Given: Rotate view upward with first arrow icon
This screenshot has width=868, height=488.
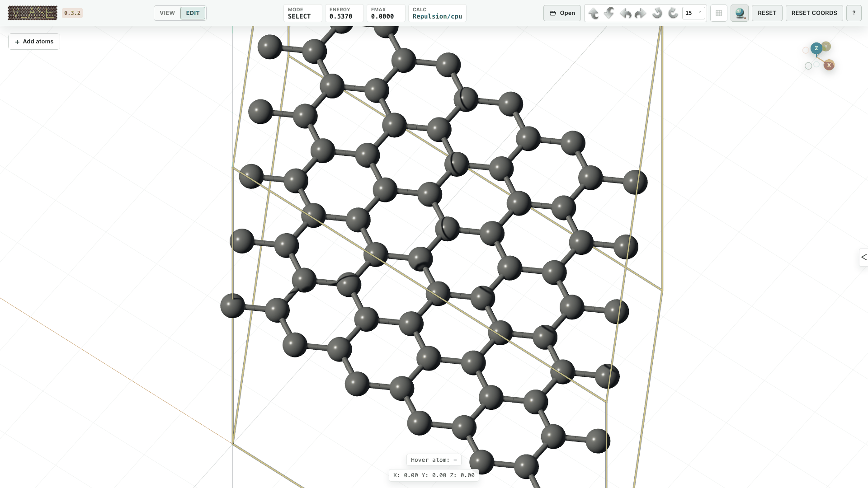Looking at the screenshot, I should pos(594,13).
